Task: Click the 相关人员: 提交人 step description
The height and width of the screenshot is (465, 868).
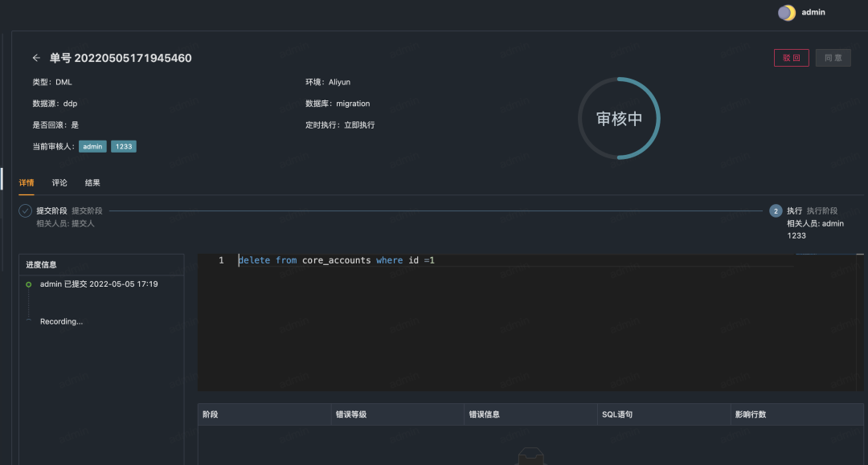Action: coord(65,223)
